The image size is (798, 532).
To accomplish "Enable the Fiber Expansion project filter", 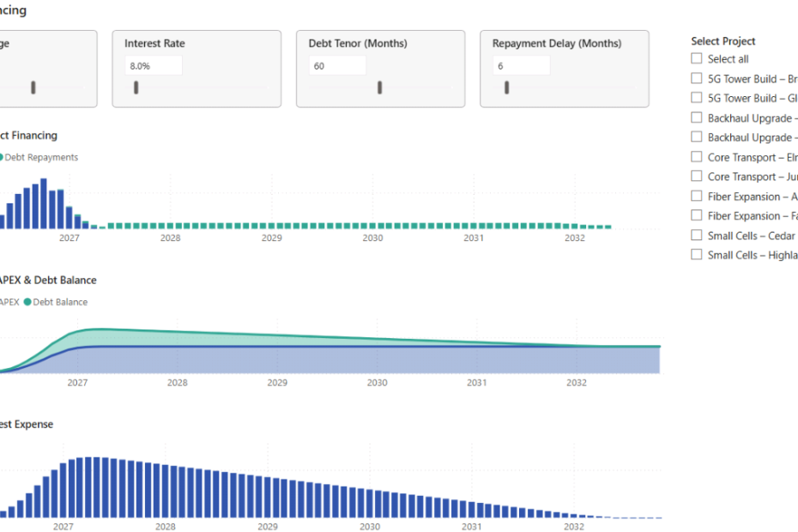I will click(696, 196).
